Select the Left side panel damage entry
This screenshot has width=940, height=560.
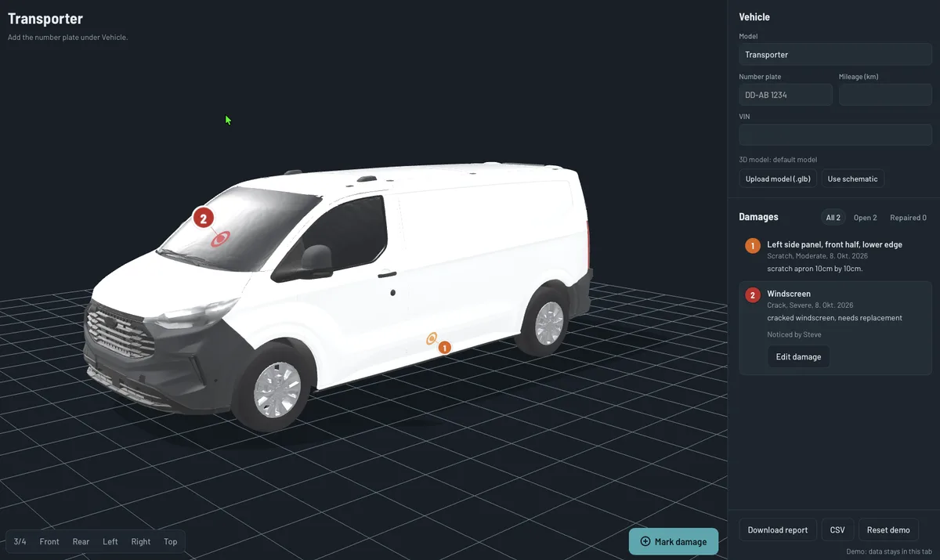click(835, 256)
